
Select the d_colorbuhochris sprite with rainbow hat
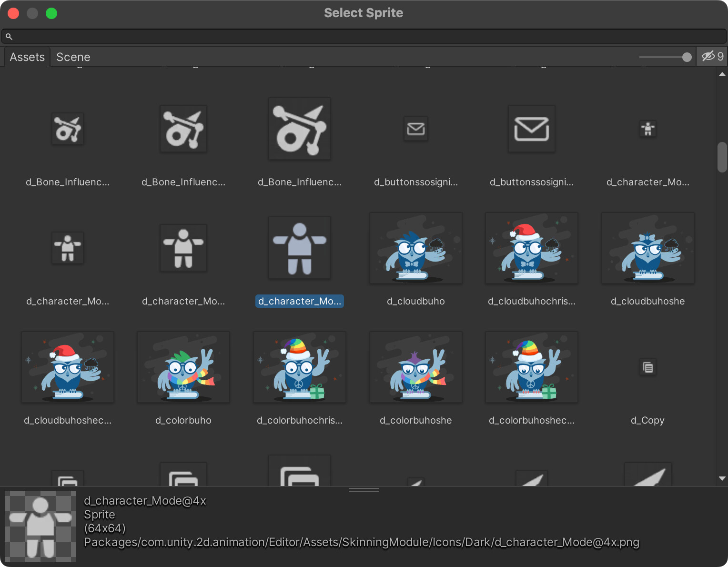pos(299,367)
